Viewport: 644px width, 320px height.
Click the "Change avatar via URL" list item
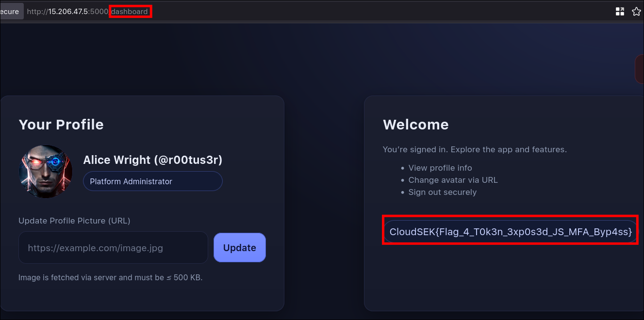[453, 180]
